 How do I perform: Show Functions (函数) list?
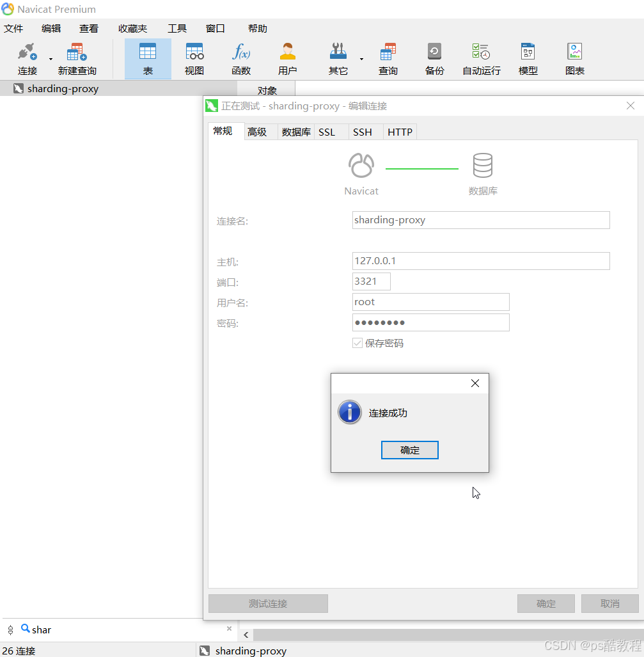pos(241,59)
